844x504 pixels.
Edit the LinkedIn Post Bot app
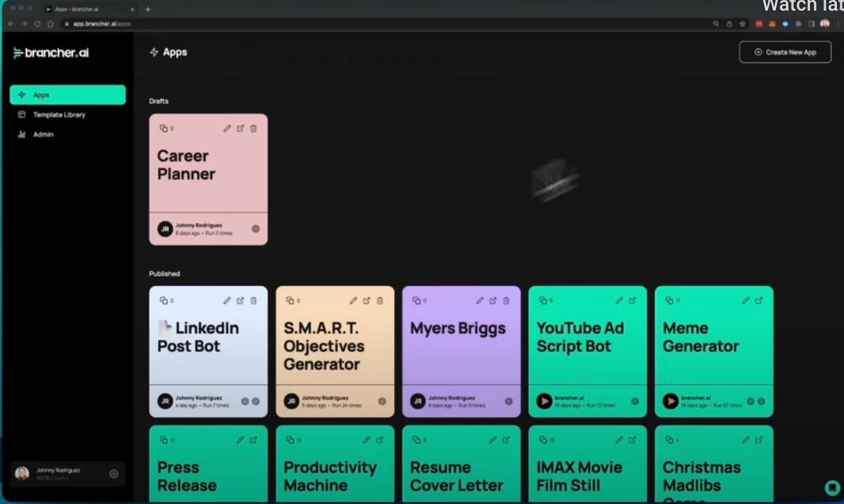[227, 301]
